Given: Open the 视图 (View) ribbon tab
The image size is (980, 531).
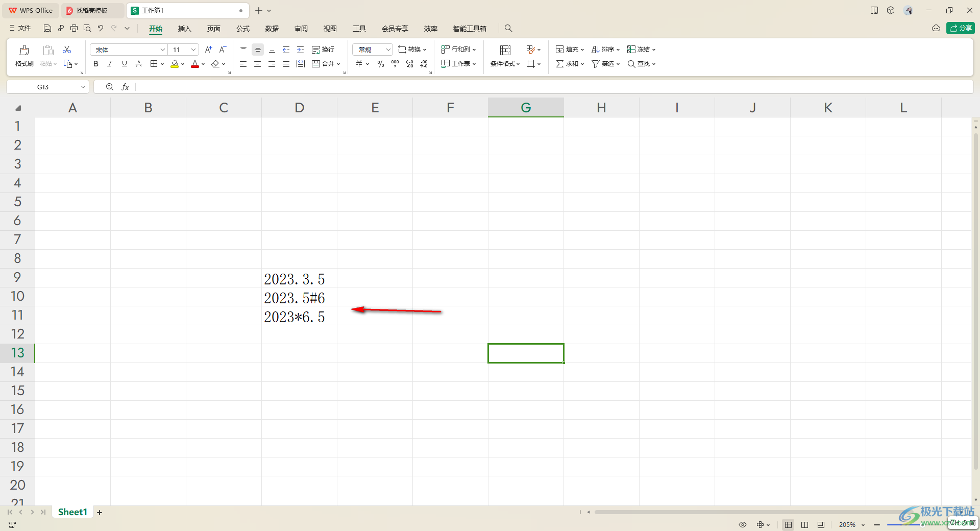Looking at the screenshot, I should click(330, 29).
